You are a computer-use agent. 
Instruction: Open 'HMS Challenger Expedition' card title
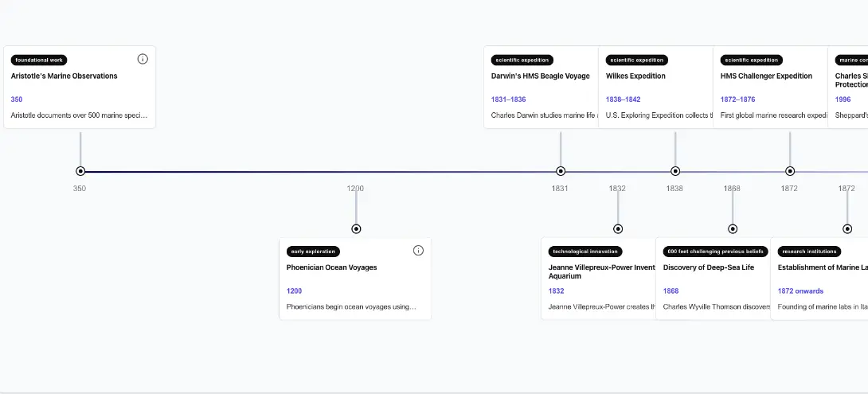(766, 76)
